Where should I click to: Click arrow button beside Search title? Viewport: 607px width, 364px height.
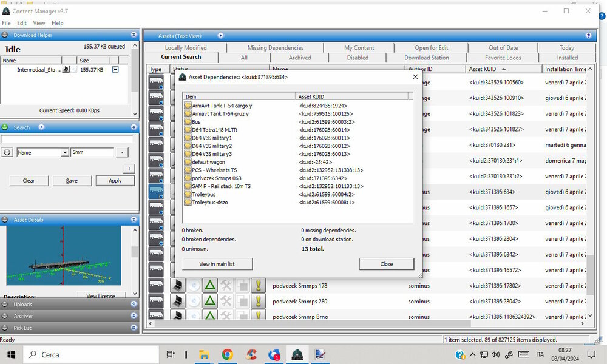click(x=41, y=127)
